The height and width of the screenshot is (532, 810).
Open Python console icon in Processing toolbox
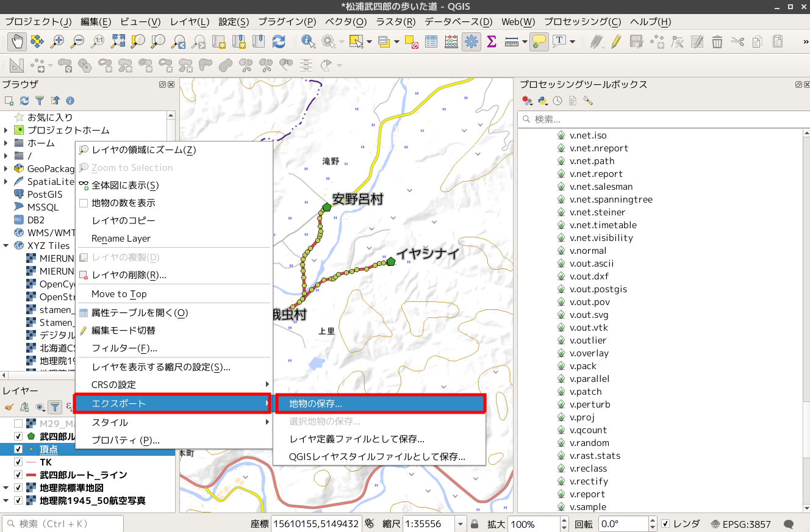pyautogui.click(x=543, y=101)
